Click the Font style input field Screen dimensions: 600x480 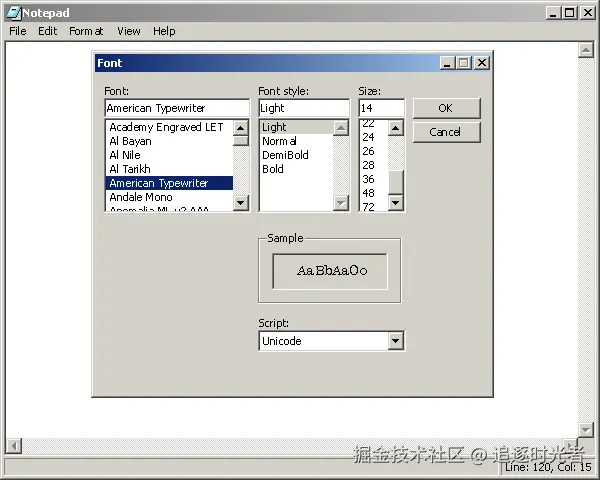coord(304,108)
